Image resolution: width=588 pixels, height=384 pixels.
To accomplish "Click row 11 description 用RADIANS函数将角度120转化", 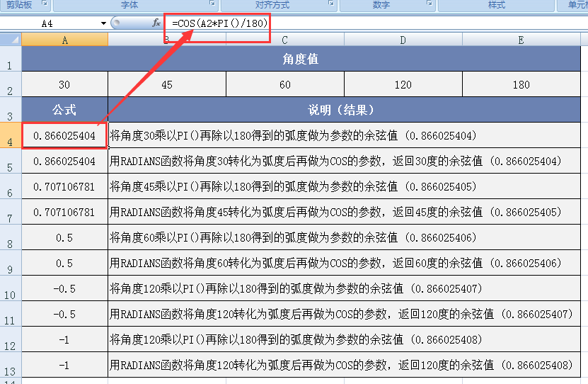I will click(345, 314).
